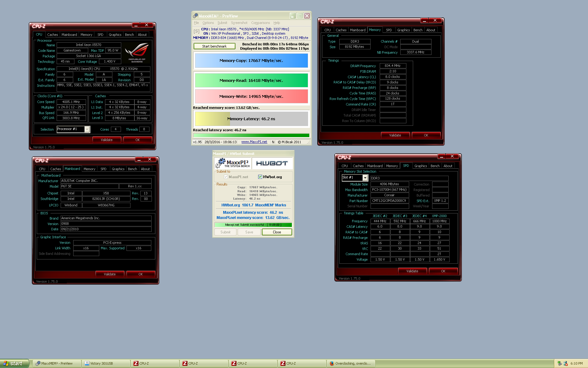
Task: Click the taskbar clock 6:10 PM
Action: [577, 363]
